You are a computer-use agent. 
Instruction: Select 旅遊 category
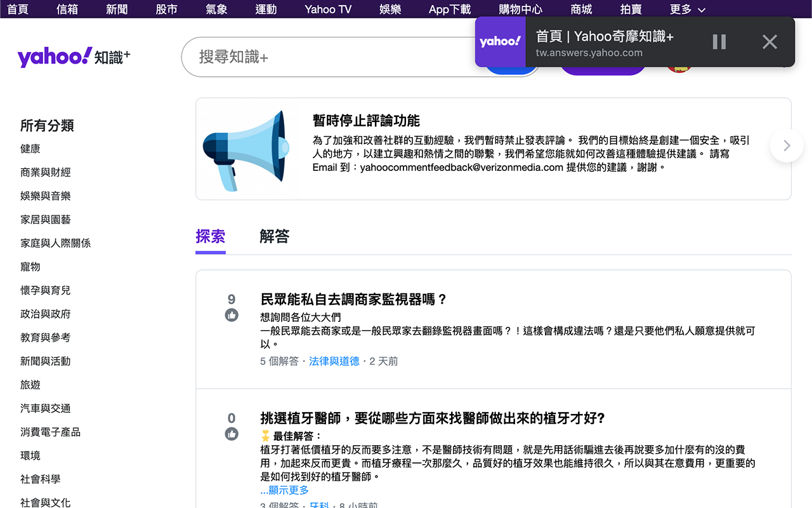30,385
